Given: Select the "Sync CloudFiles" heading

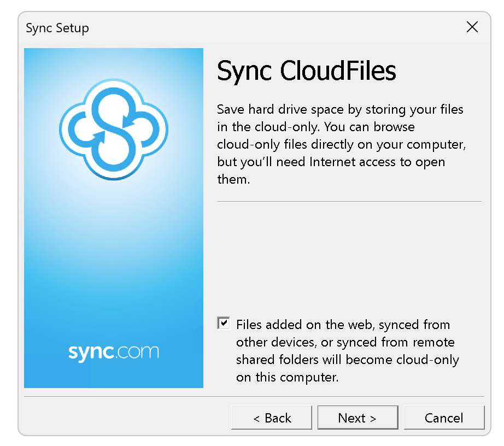Looking at the screenshot, I should tap(306, 71).
